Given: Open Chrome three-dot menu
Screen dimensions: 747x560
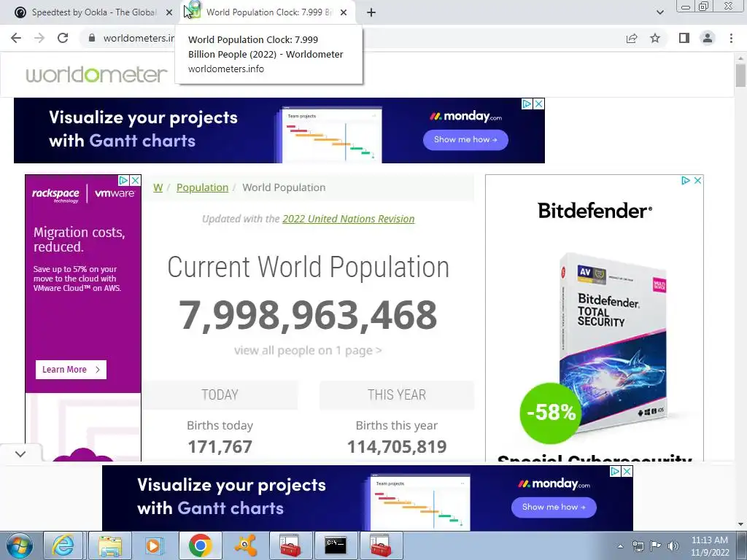Looking at the screenshot, I should coord(731,38).
